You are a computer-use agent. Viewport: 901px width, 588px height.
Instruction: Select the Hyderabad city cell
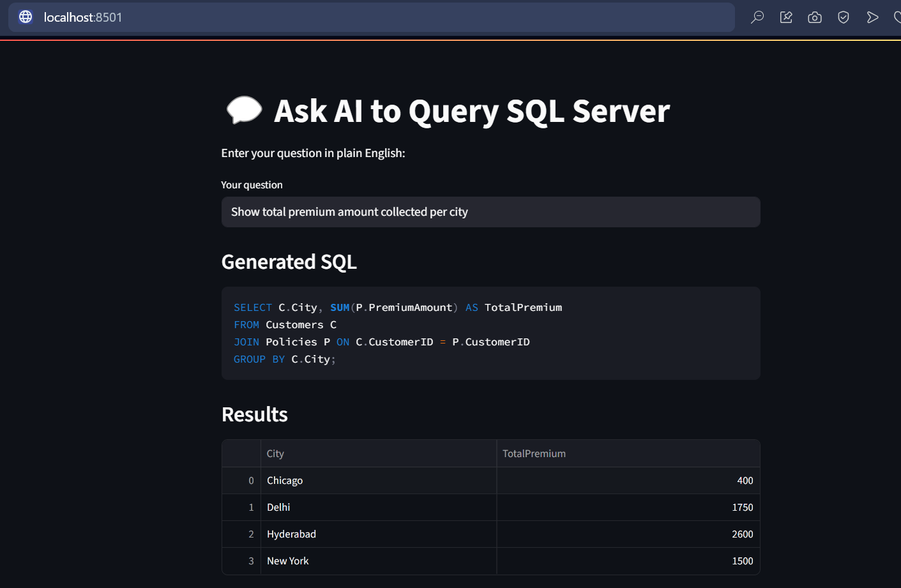coord(378,534)
